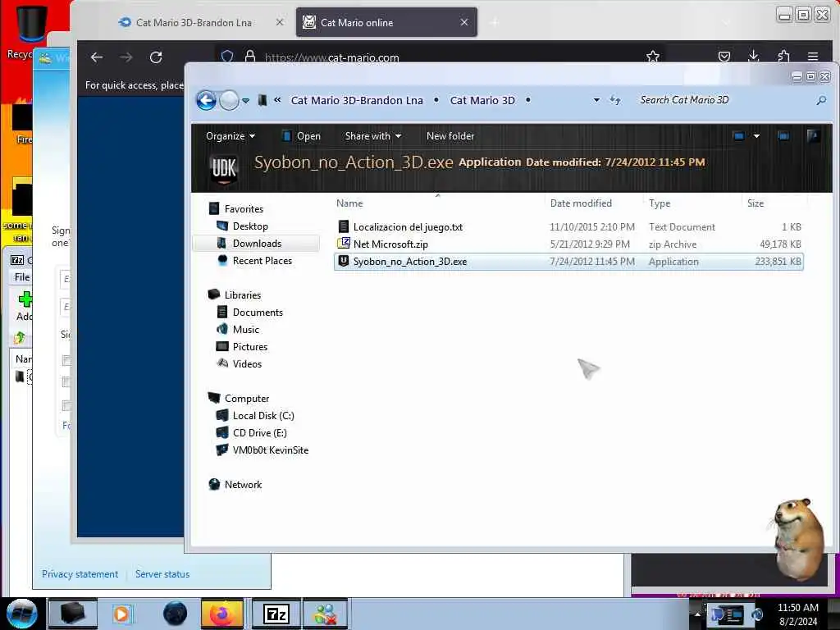Click the Syobon_no_Action_3D.exe file icon
The height and width of the screenshot is (630, 840).
[344, 261]
